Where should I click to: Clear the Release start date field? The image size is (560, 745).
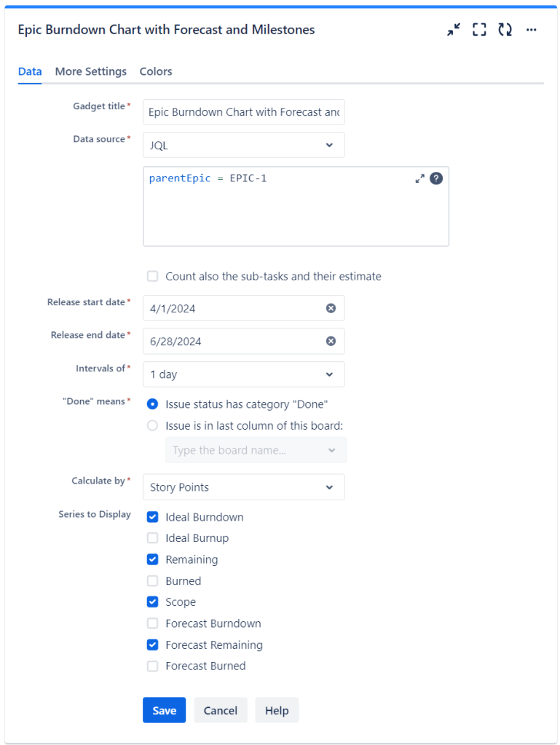[331, 308]
